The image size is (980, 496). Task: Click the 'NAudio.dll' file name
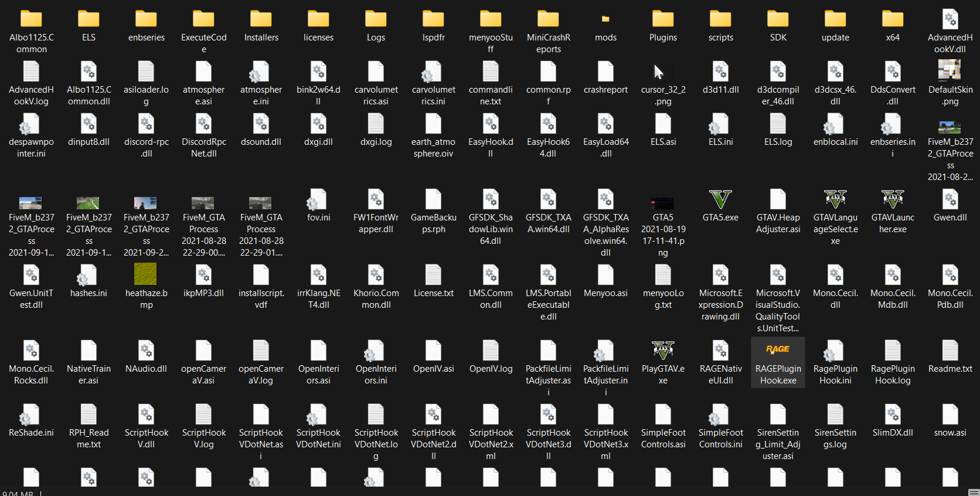point(147,369)
